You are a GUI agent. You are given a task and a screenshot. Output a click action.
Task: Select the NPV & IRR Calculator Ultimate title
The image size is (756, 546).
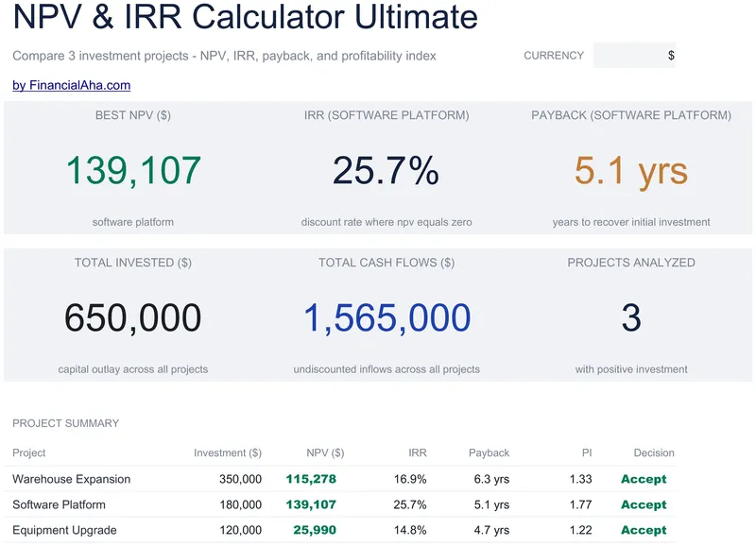(246, 17)
